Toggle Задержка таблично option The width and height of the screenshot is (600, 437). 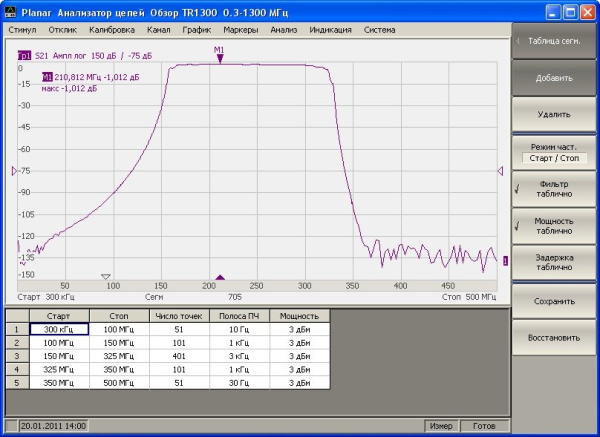[554, 263]
